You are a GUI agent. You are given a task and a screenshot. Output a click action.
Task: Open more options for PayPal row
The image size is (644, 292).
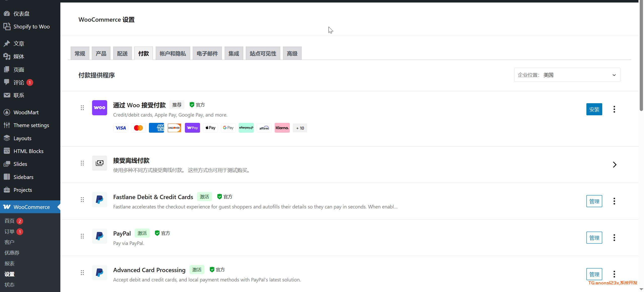(614, 238)
